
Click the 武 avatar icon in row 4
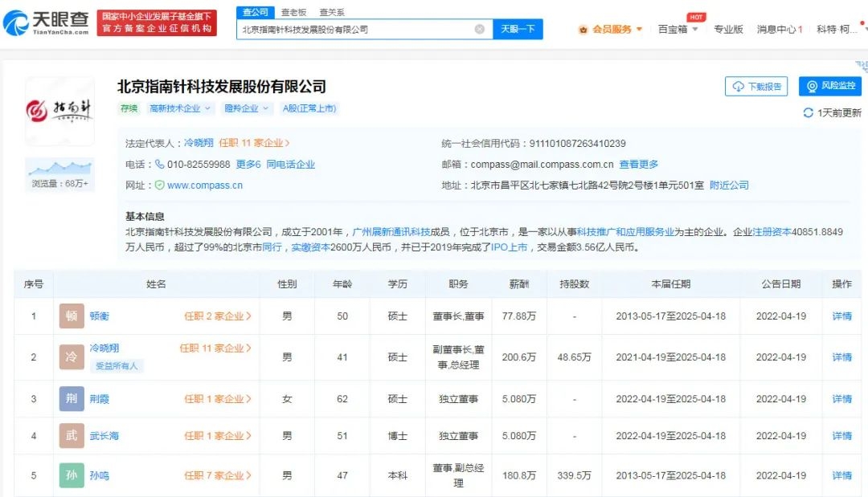click(x=72, y=436)
